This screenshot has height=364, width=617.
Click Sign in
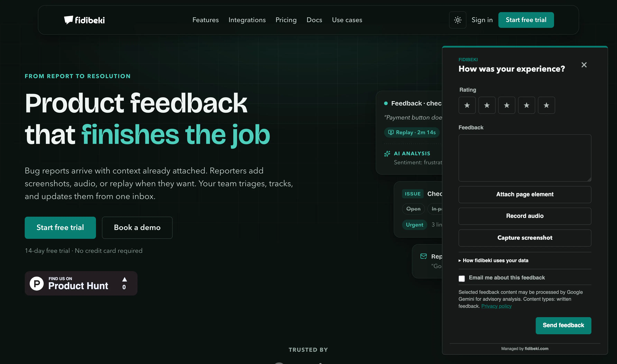(x=482, y=20)
